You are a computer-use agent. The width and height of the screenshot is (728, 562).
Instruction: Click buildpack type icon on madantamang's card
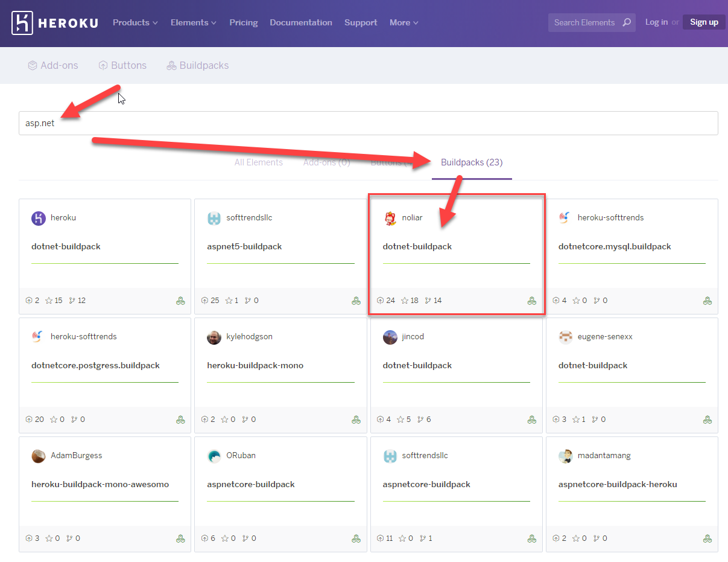click(x=707, y=538)
